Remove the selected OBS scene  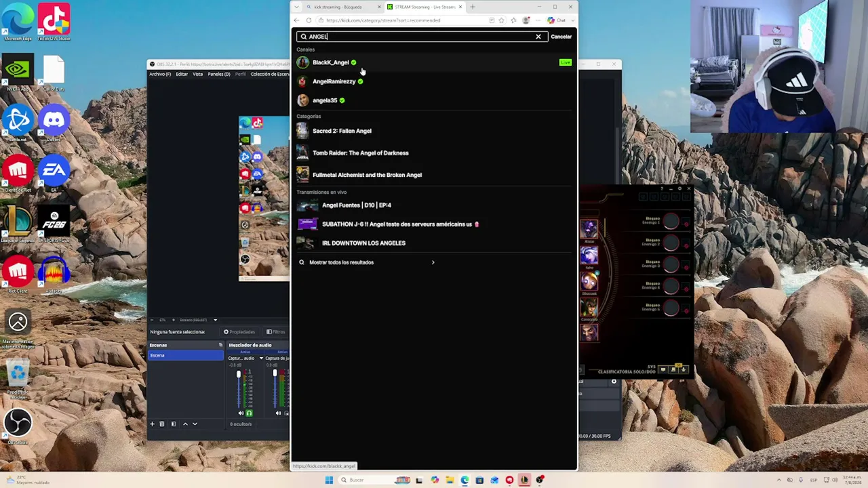coord(161,424)
